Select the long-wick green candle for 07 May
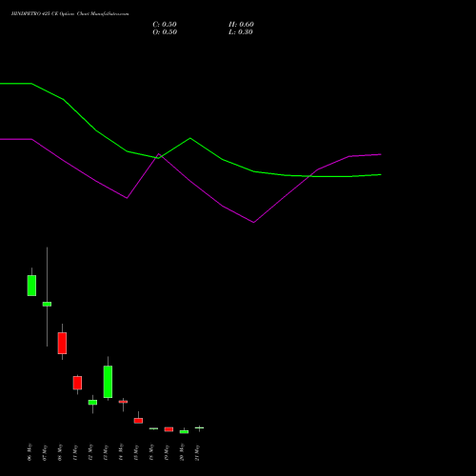476x476 pixels. pos(47,304)
